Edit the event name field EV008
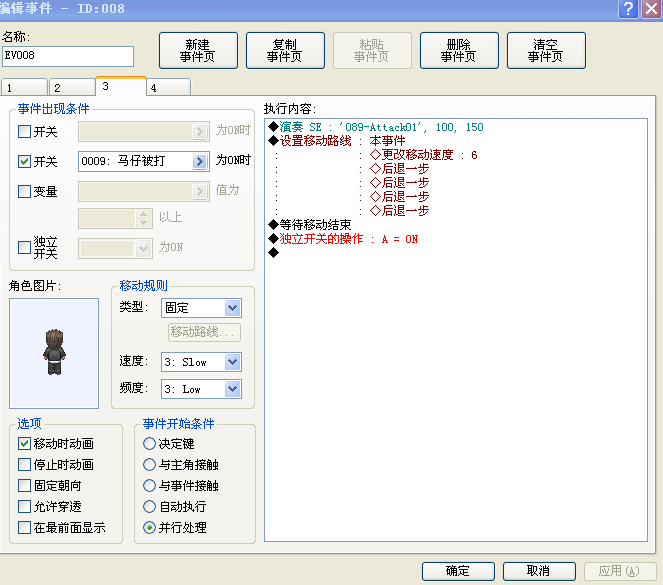Image resolution: width=663 pixels, height=585 pixels. [x=68, y=56]
